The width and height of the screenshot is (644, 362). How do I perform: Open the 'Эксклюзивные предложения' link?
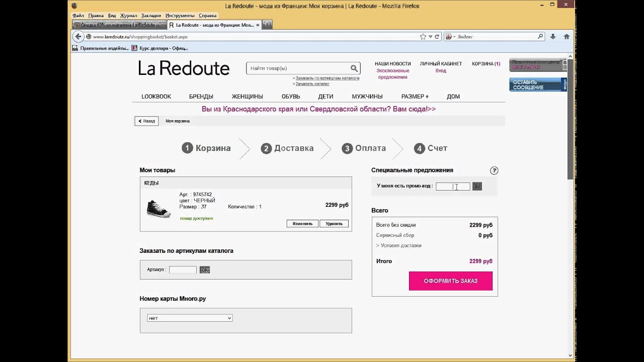tap(393, 74)
